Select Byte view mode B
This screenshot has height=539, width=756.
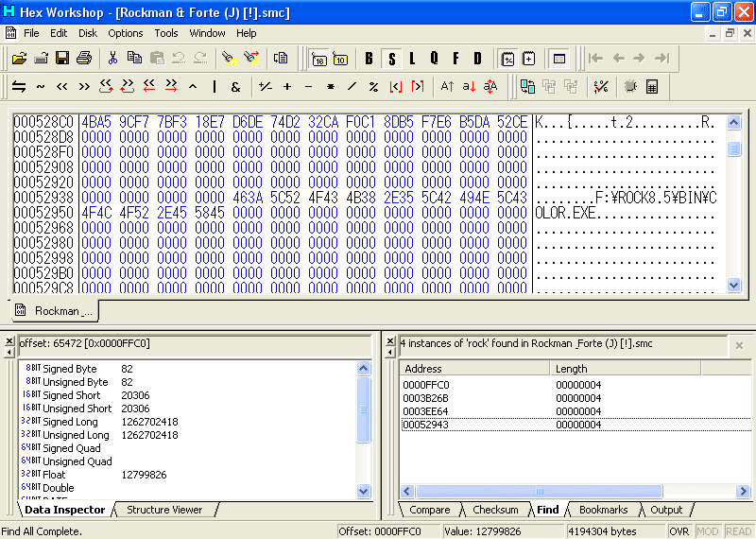369,59
